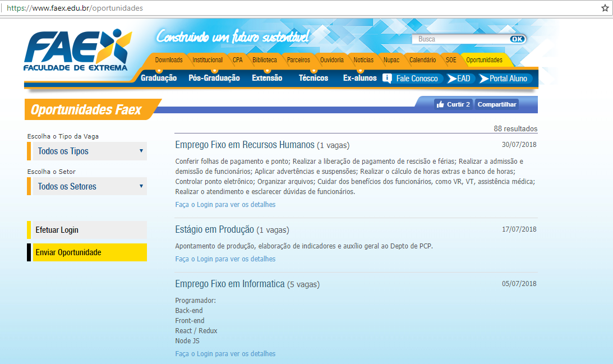
Task: Focus the Busca search field
Action: pyautogui.click(x=462, y=39)
